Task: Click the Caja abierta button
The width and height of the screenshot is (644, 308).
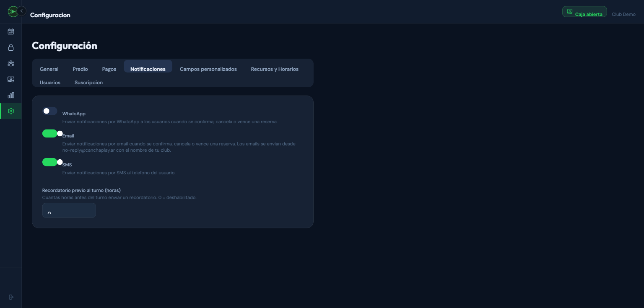Action: coord(584,12)
